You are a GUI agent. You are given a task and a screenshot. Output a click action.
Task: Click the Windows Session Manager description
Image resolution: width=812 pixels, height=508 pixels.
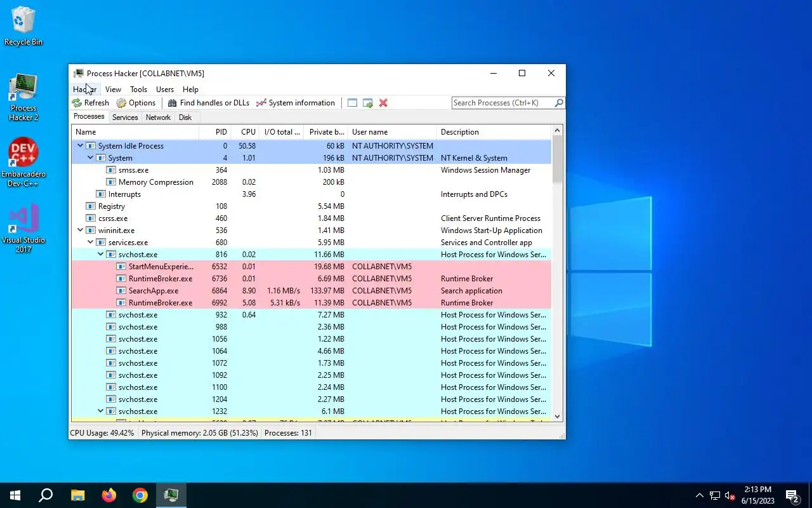pyautogui.click(x=485, y=170)
